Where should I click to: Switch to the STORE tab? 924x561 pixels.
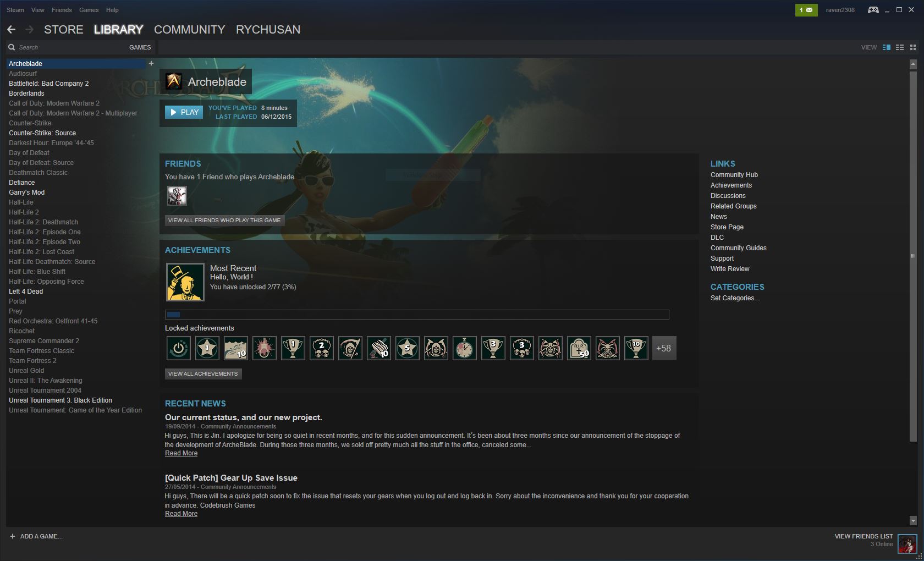tap(64, 30)
